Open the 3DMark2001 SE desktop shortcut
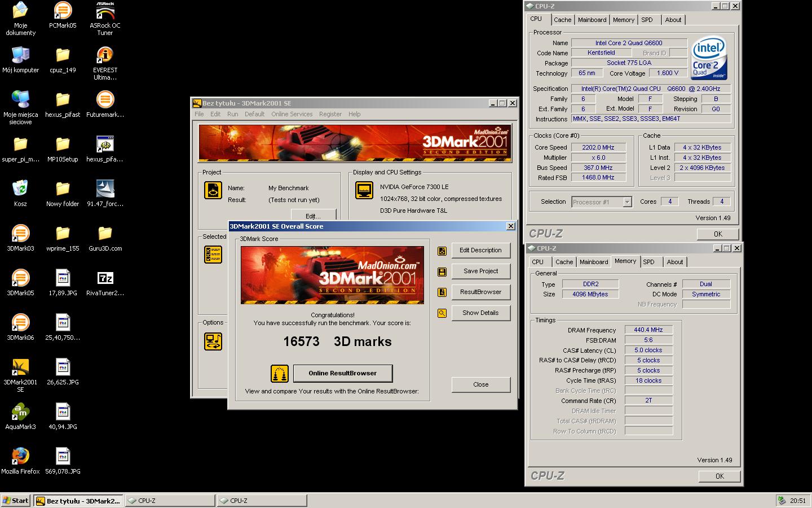Screen dimensions: 812x508 20,376
